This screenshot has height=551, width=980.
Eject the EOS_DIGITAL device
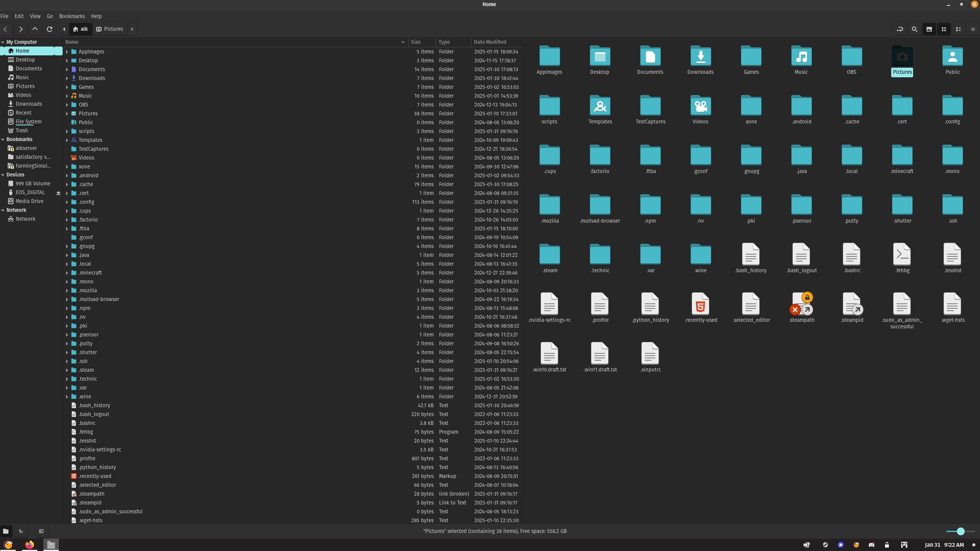coord(58,193)
